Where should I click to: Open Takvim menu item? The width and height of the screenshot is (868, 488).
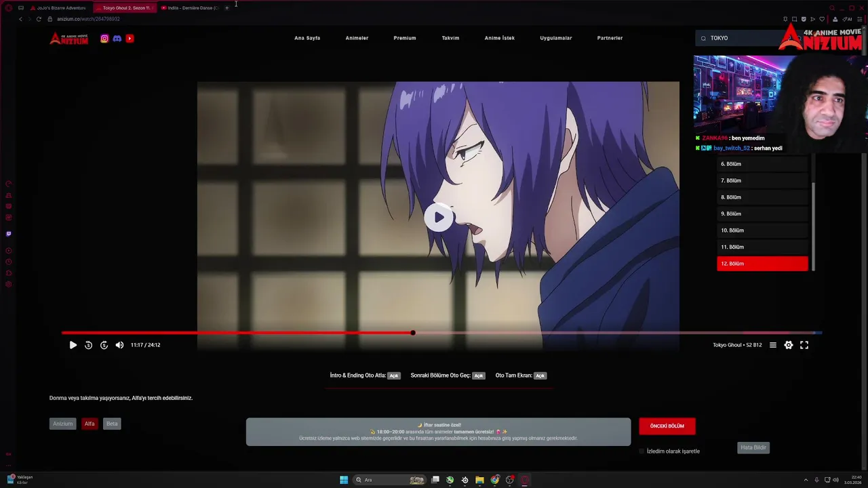(x=450, y=38)
